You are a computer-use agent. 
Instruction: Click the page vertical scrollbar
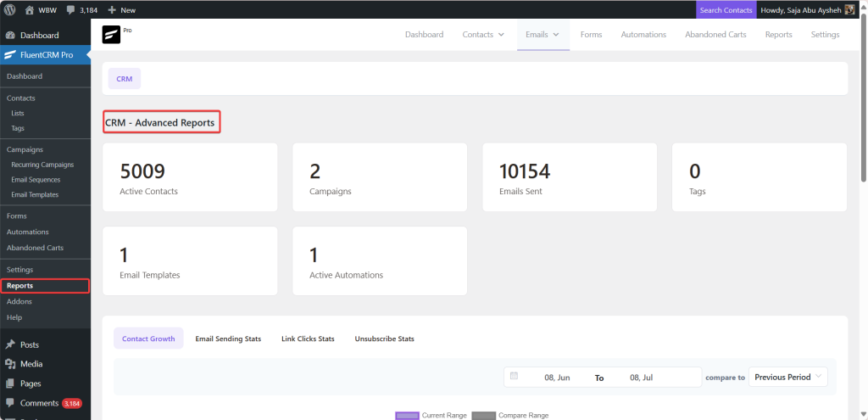pyautogui.click(x=864, y=100)
